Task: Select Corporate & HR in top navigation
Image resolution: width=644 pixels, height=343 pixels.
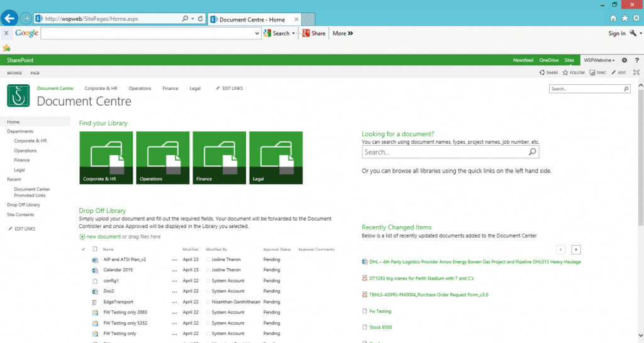Action: [101, 88]
